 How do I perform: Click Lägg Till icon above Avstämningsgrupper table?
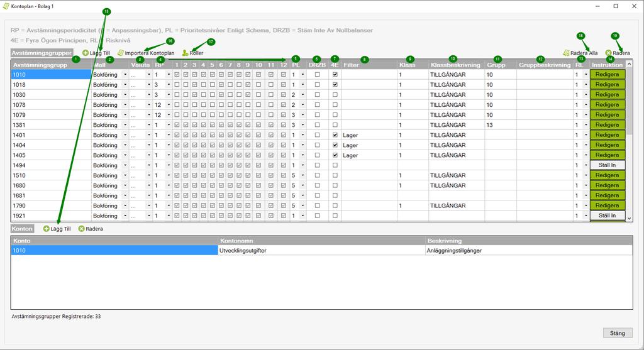click(x=86, y=53)
